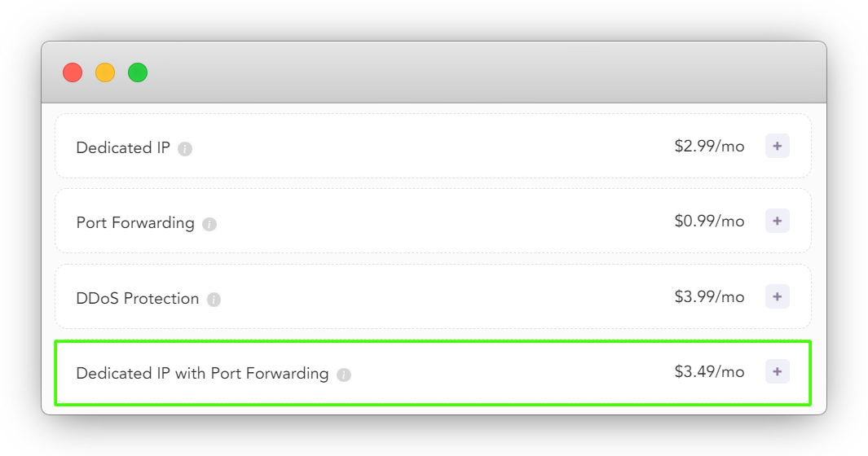Screen dimensions: 868x456
Task: Click the info icon next to Dedicated IP
Action: (x=185, y=149)
